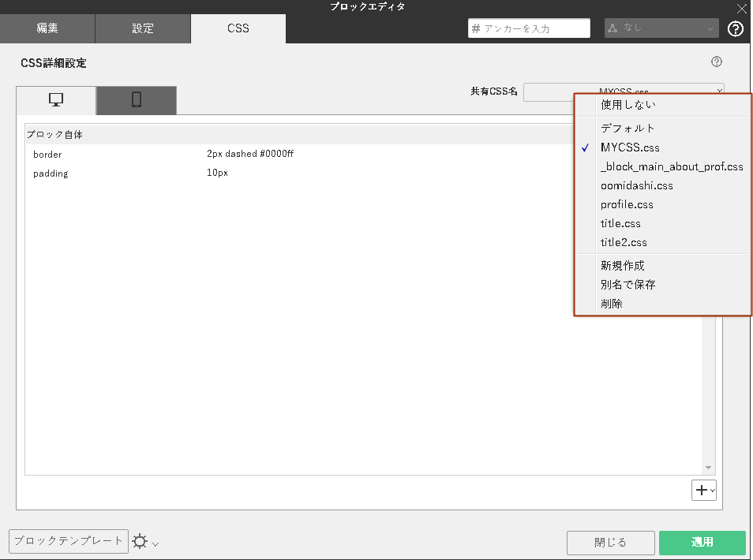
Task: Select title2.css from the list
Action: [x=663, y=242]
